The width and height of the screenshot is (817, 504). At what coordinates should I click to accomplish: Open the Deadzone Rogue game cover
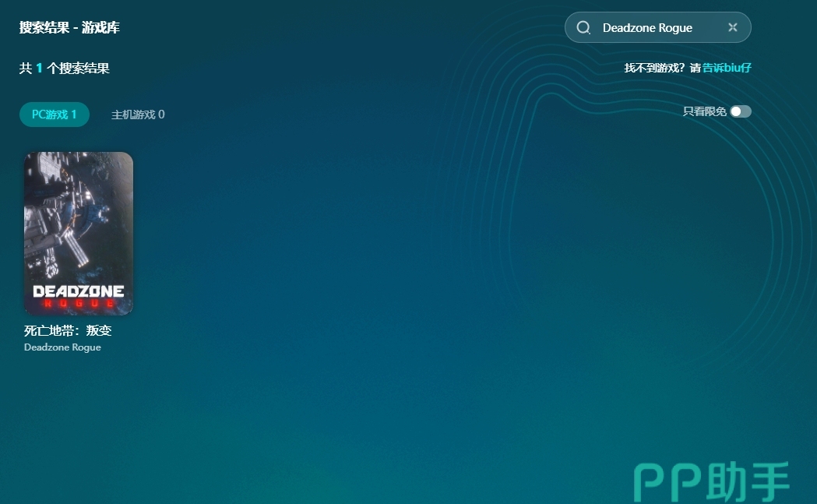tap(79, 234)
